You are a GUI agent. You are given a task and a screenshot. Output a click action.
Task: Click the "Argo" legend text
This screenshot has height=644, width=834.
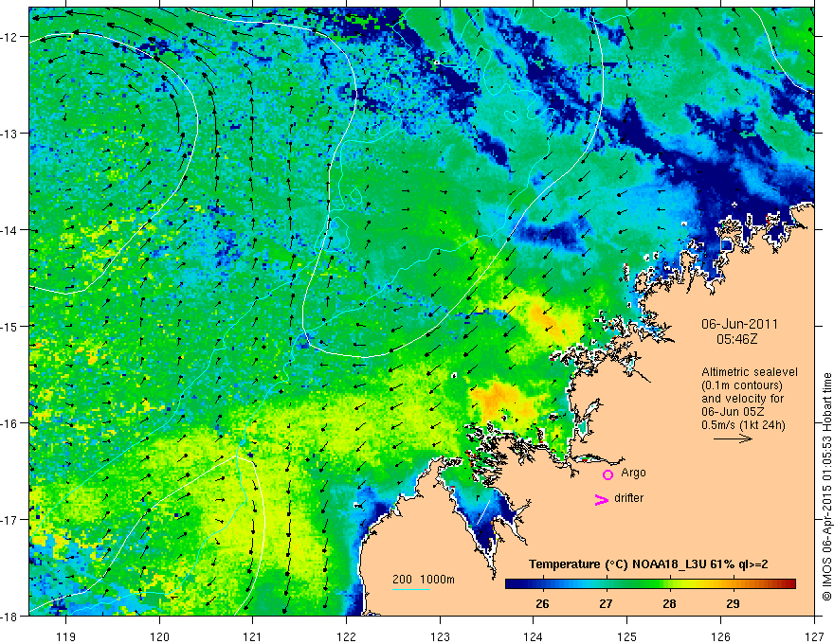(x=633, y=473)
